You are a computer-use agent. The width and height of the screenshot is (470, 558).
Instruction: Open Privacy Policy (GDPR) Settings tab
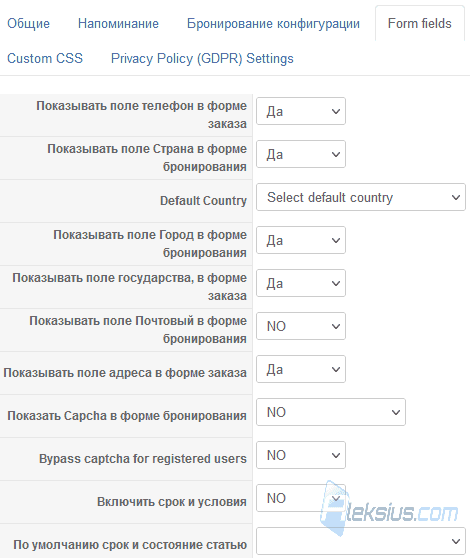coord(202,58)
